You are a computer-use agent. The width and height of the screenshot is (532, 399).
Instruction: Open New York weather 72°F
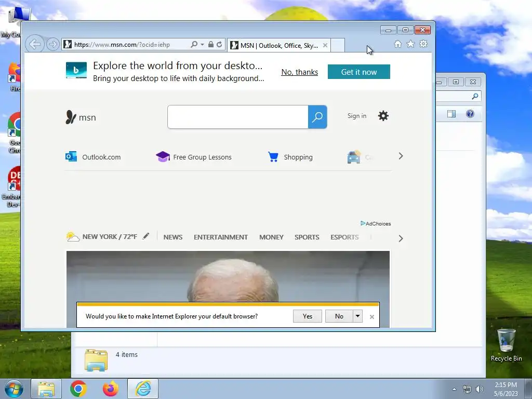point(102,236)
